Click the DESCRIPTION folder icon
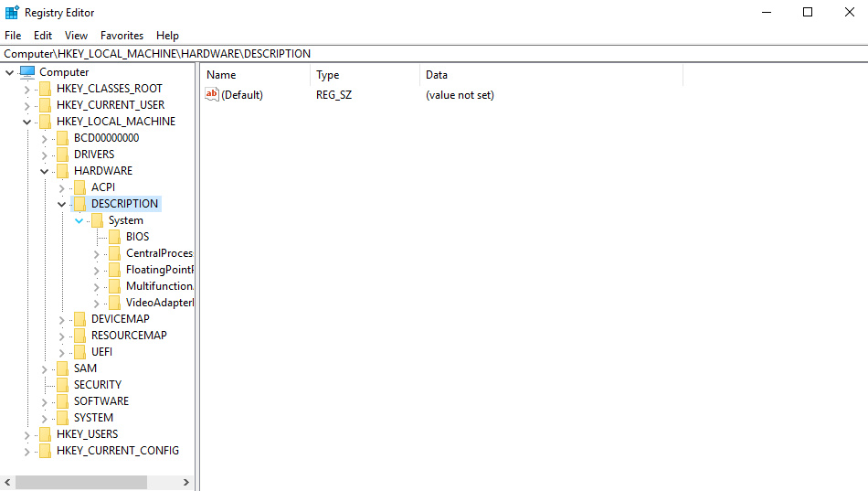 pos(80,204)
